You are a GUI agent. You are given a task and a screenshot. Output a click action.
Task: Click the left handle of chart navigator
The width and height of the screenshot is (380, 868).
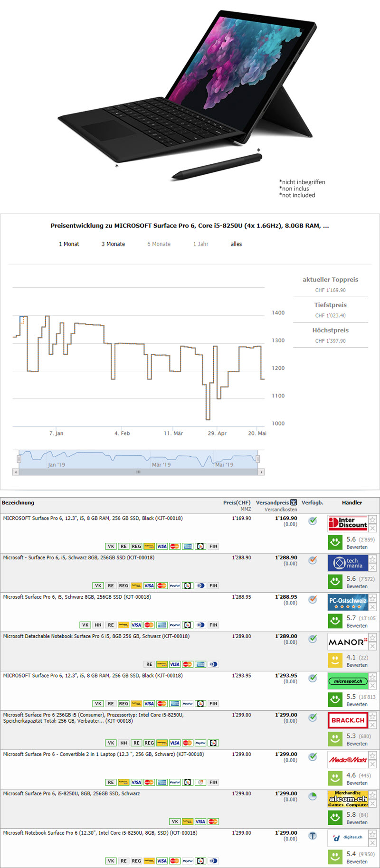[19, 459]
